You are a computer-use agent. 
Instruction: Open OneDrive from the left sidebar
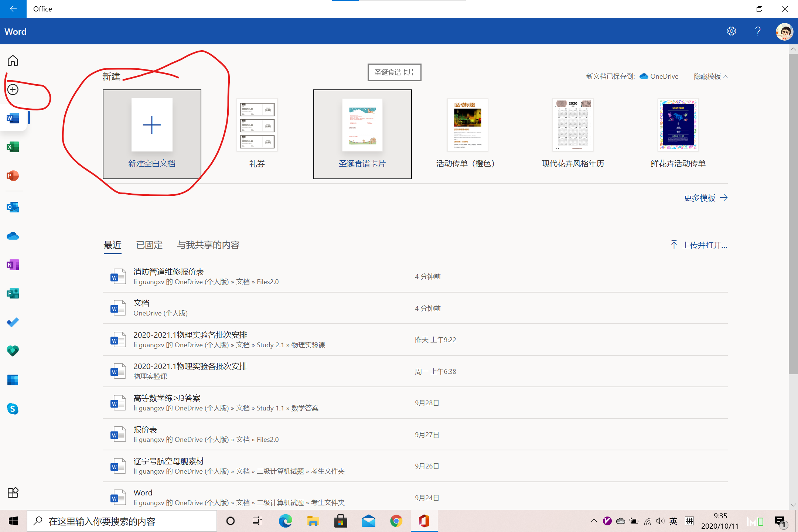tap(13, 236)
